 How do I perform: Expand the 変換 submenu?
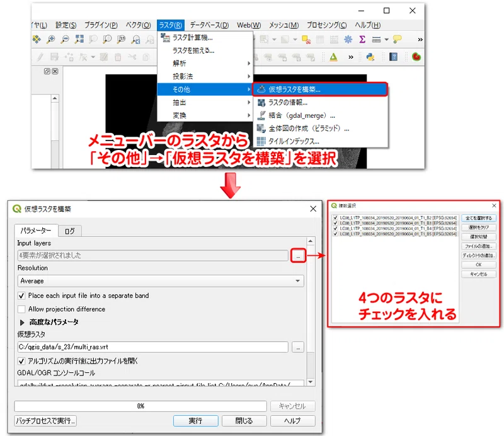click(205, 115)
